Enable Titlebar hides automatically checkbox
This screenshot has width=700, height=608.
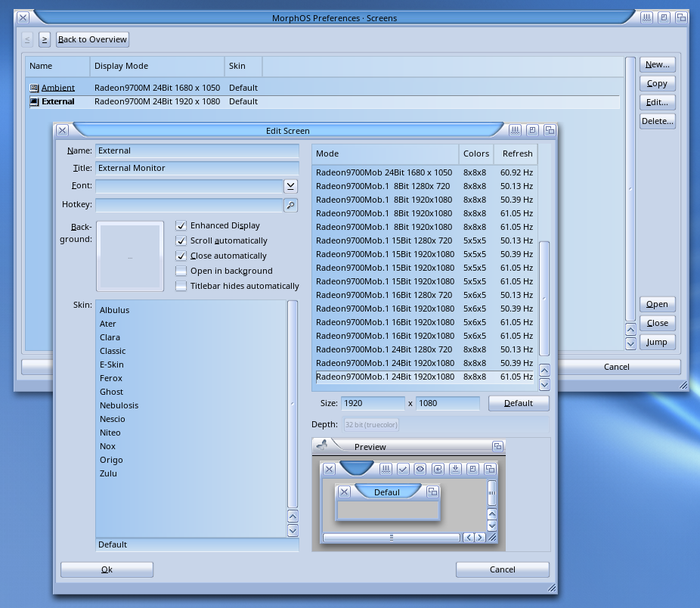pyautogui.click(x=181, y=286)
